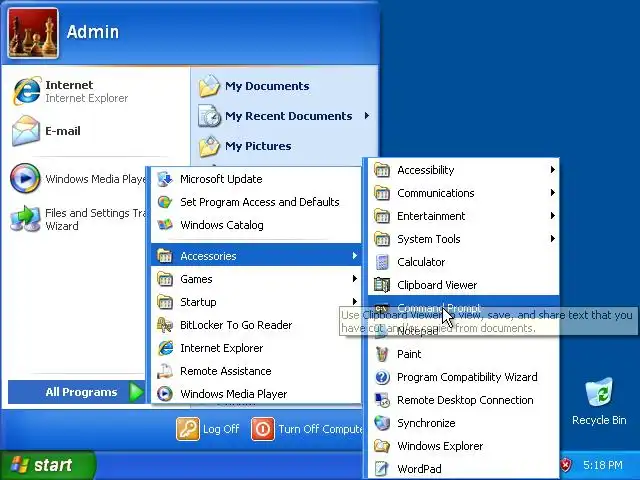Open the Windows Catalog flag icon

165,224
